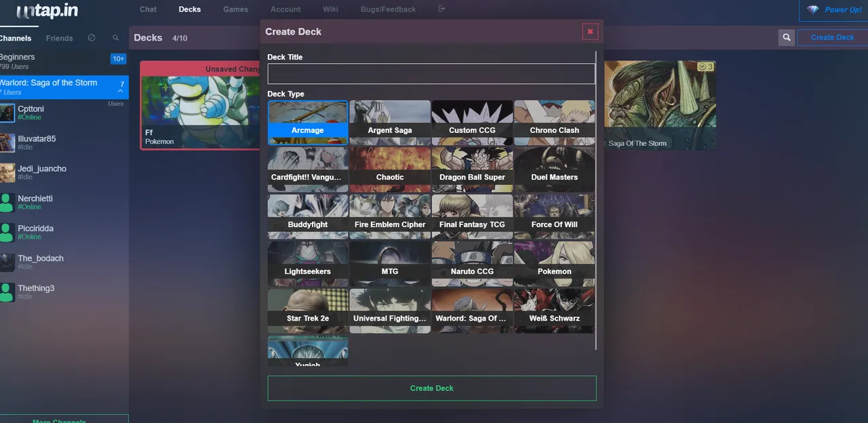
Task: Click Picciridda's green avatar icon
Action: pyautogui.click(x=7, y=232)
